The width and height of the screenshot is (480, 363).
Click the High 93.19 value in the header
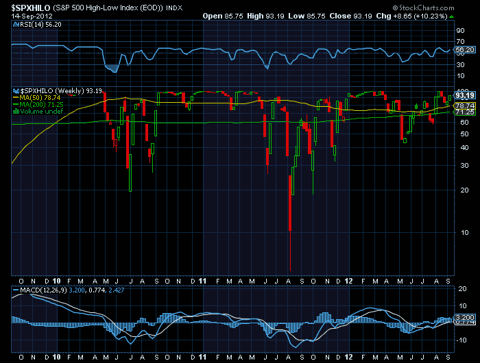tap(265, 16)
